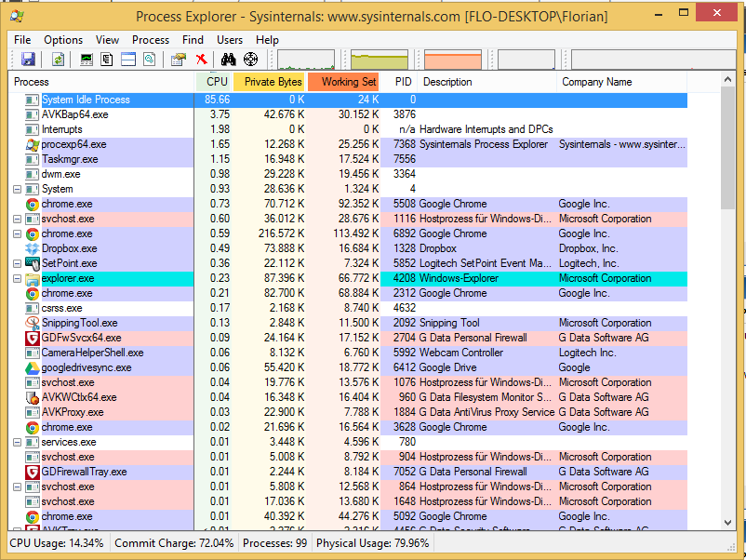Collapse the svchost.exe PID 864 node
The width and height of the screenshot is (746, 560).
point(17,487)
